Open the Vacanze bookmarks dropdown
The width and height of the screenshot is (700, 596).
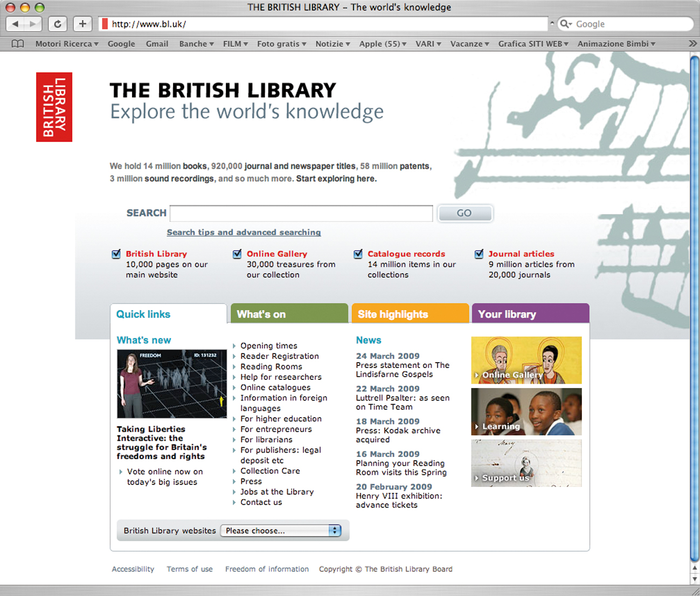[469, 44]
